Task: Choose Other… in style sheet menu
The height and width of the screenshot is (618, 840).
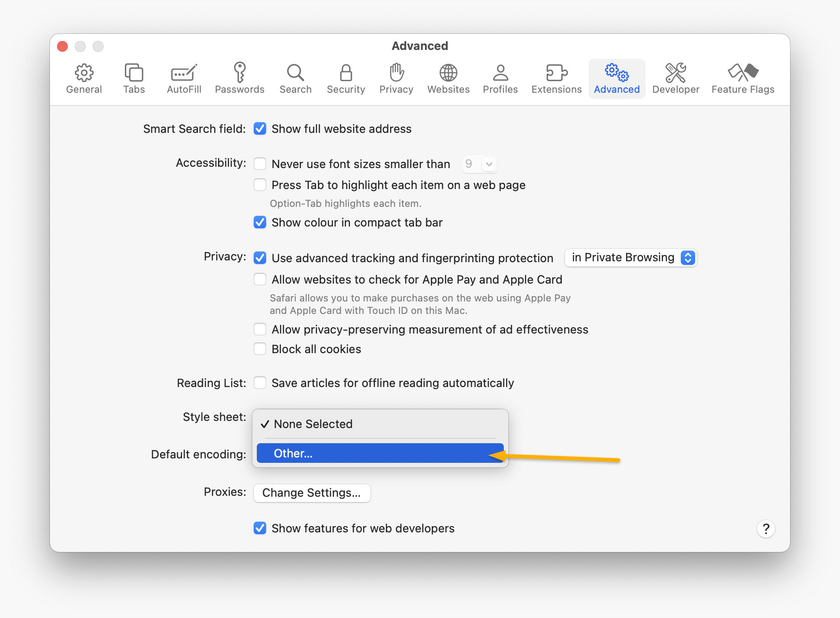Action: pos(380,453)
